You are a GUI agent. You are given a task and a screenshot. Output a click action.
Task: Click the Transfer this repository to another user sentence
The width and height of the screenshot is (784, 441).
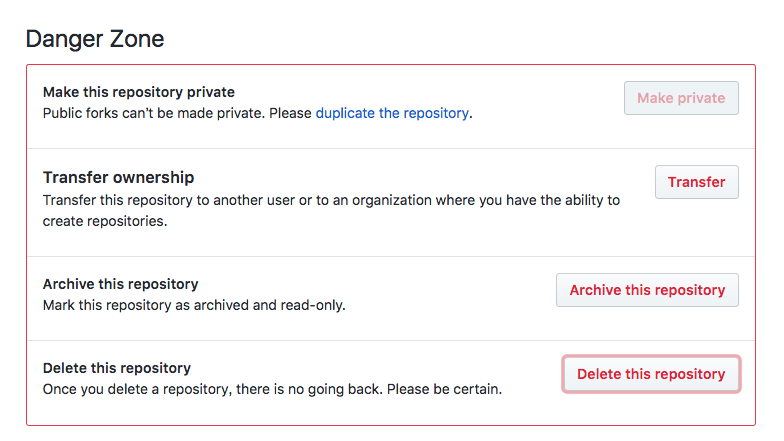(331, 200)
